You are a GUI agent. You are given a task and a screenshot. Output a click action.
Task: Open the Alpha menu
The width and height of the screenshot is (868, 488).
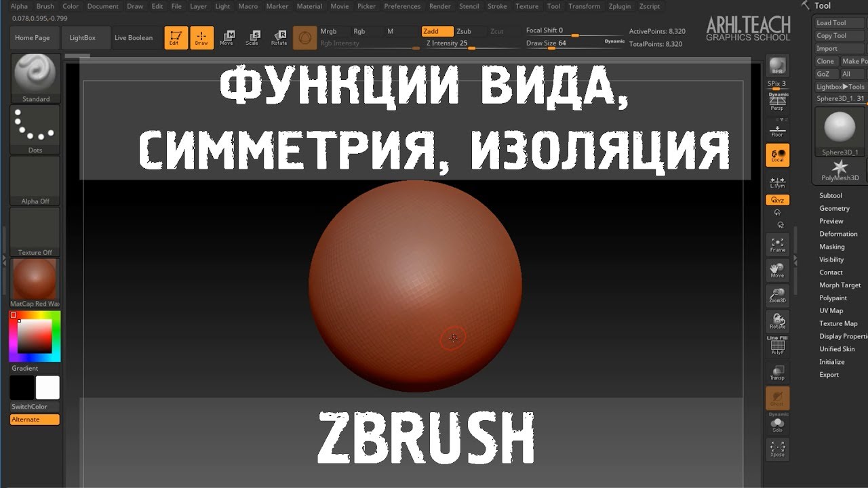coord(20,6)
